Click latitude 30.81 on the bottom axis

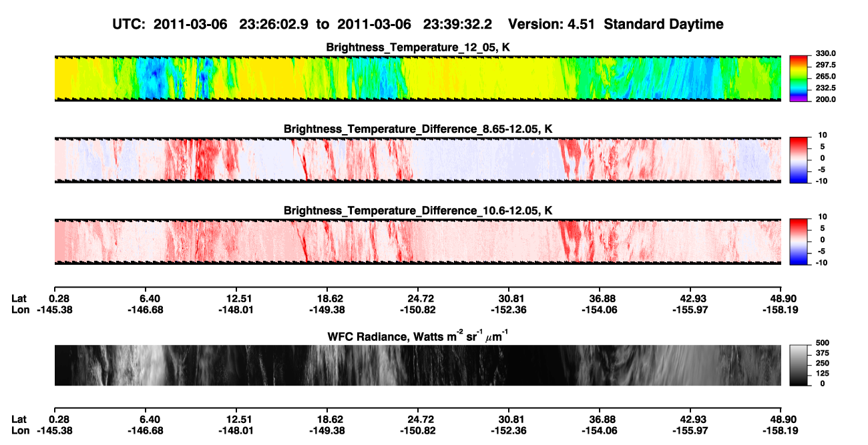point(509,419)
